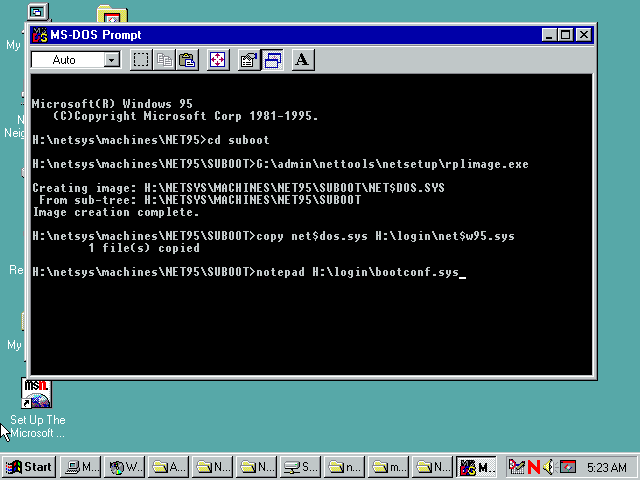Viewport: 640px width, 480px height.
Task: Click the MS-DOS 'M..' active taskbar button
Action: pos(476,467)
